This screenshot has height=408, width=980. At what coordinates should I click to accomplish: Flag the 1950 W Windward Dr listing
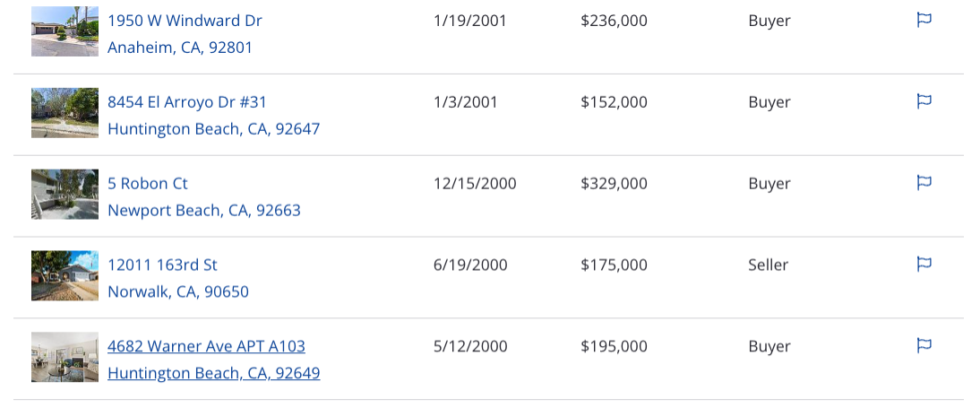(924, 20)
